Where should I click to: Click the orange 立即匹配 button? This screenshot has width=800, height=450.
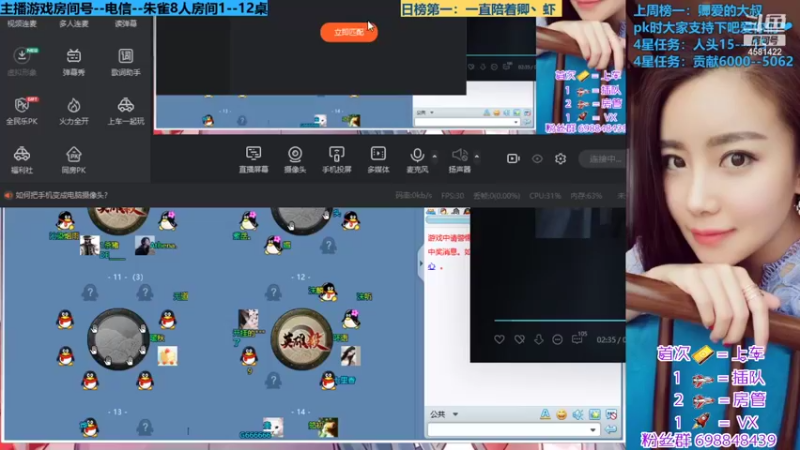[349, 32]
